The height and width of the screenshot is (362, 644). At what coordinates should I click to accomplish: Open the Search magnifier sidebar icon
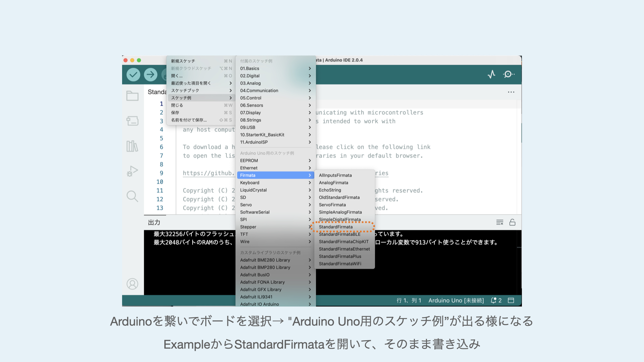point(132,196)
